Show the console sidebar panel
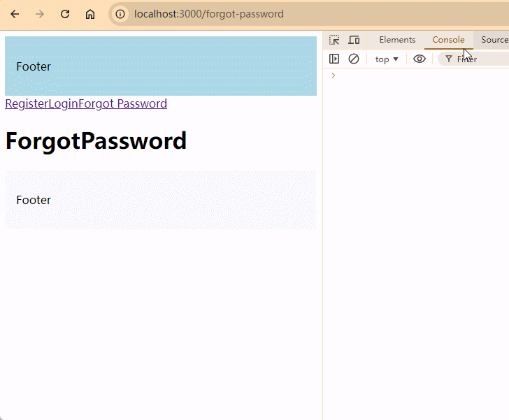 point(334,59)
